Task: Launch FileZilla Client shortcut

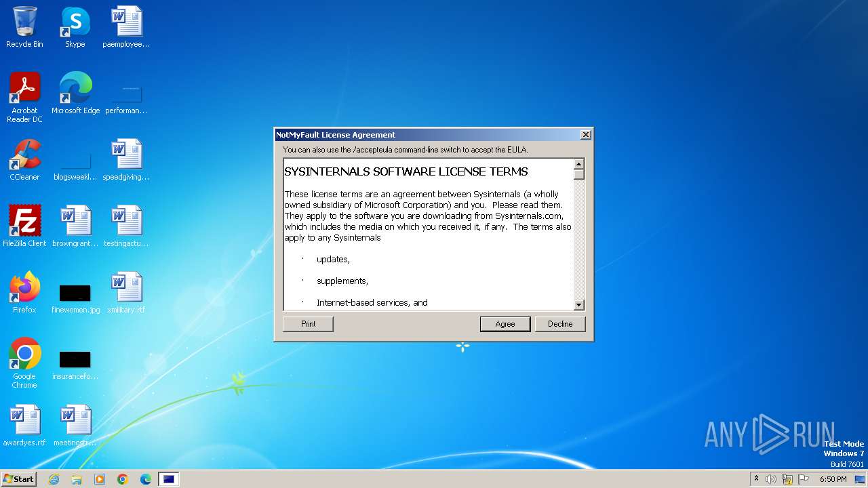Action: [24, 226]
